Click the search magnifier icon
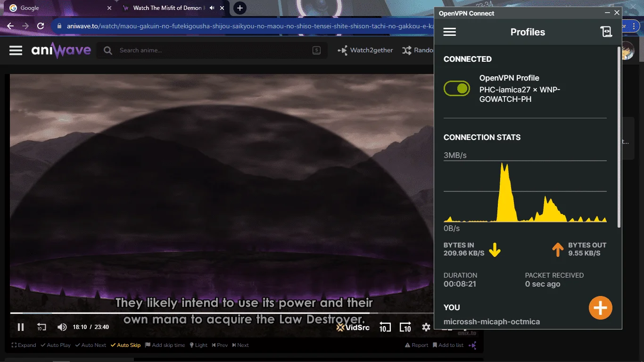The image size is (644, 362). 108,50
